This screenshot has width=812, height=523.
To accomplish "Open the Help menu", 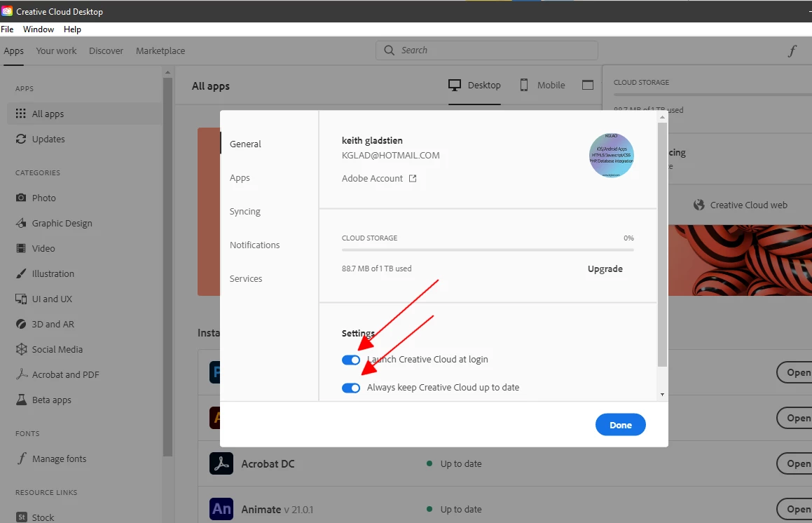I will 72,29.
